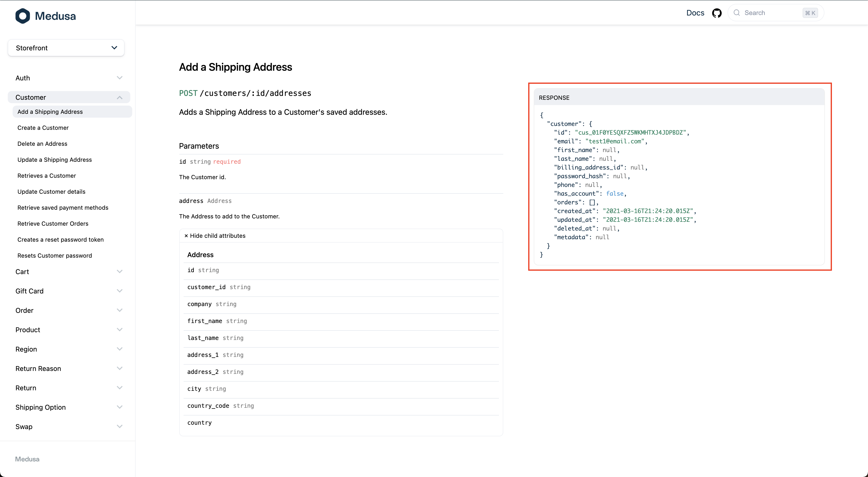Open the GitHub repository icon
The height and width of the screenshot is (477, 868).
pyautogui.click(x=717, y=13)
